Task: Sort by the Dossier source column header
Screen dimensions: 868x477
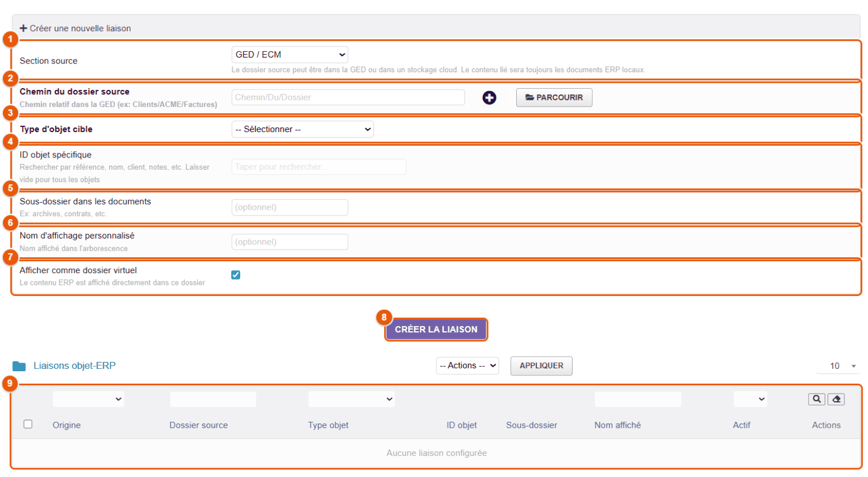Action: [199, 425]
